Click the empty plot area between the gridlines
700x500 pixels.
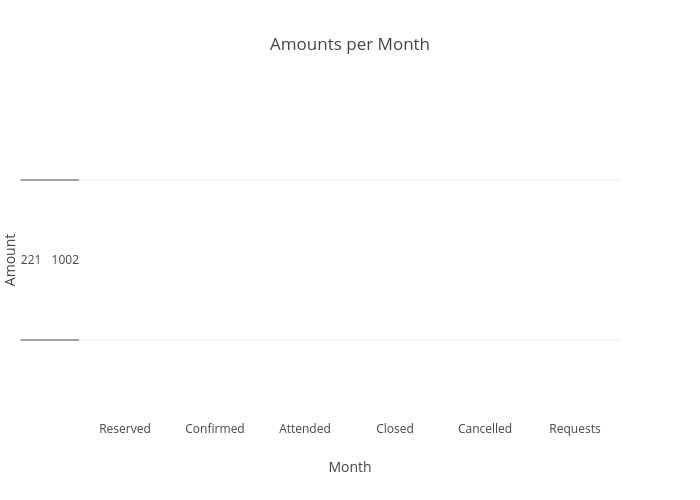click(x=350, y=260)
